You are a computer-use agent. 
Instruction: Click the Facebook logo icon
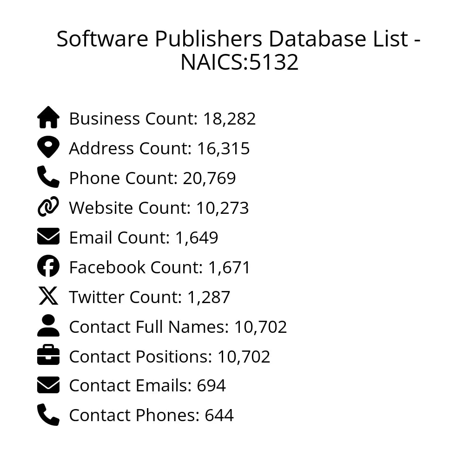(48, 266)
